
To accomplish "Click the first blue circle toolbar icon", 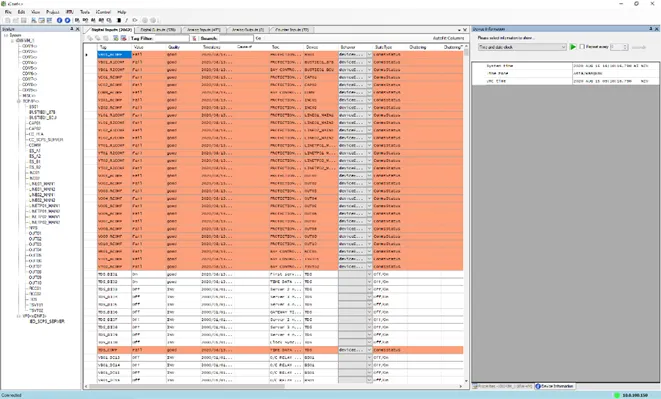I will (x=59, y=20).
